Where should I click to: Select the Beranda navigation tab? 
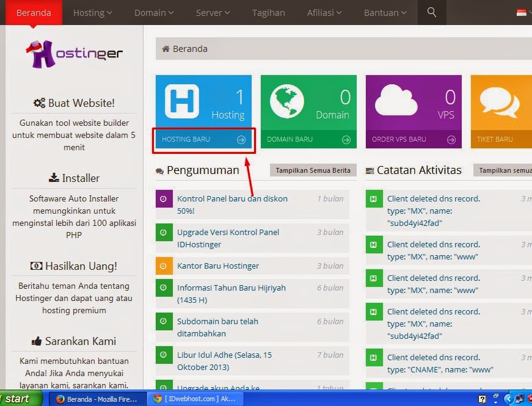coord(34,13)
